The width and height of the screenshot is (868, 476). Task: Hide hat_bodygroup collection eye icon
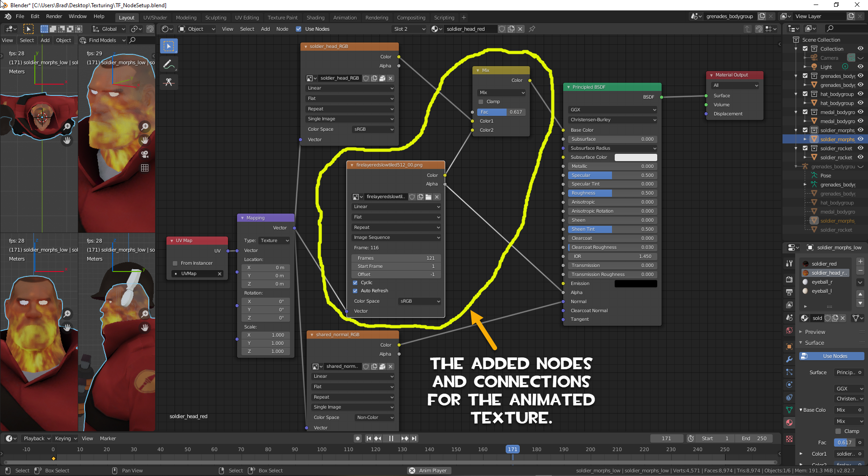pyautogui.click(x=860, y=94)
